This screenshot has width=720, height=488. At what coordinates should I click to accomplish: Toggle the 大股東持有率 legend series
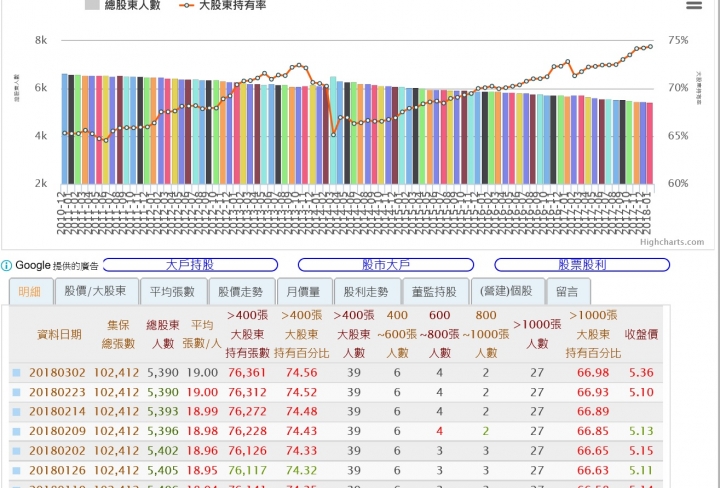coord(223,5)
